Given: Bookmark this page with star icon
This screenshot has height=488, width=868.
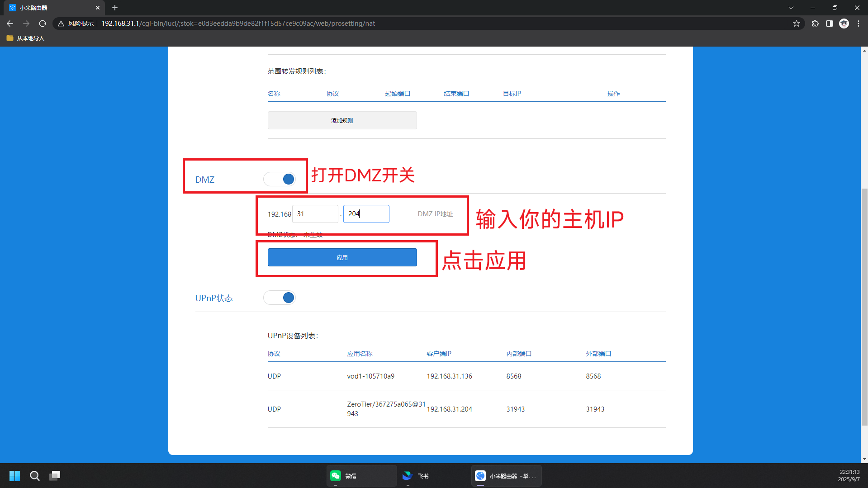Looking at the screenshot, I should click(796, 24).
